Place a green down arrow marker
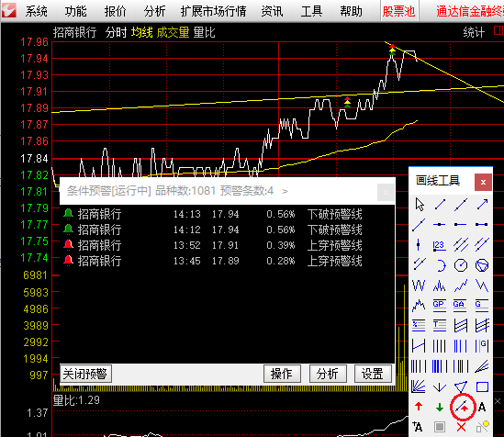 pyautogui.click(x=440, y=407)
